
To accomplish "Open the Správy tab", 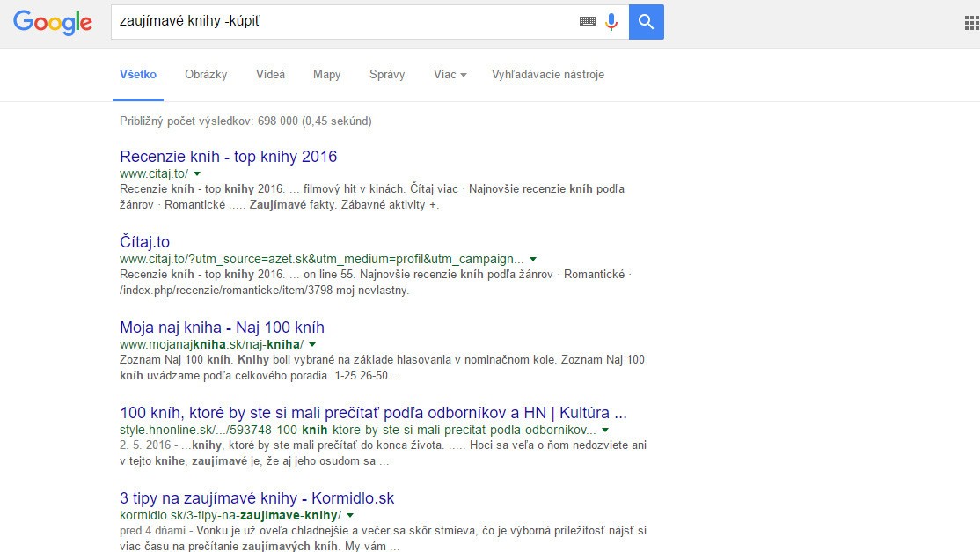I will (x=387, y=75).
